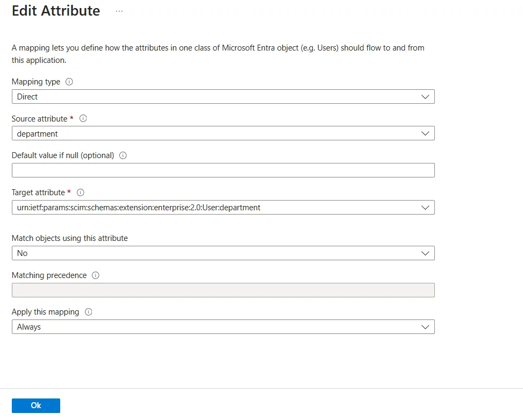Click the chevron on the Target attribute field
This screenshot has width=523, height=420.
click(426, 207)
